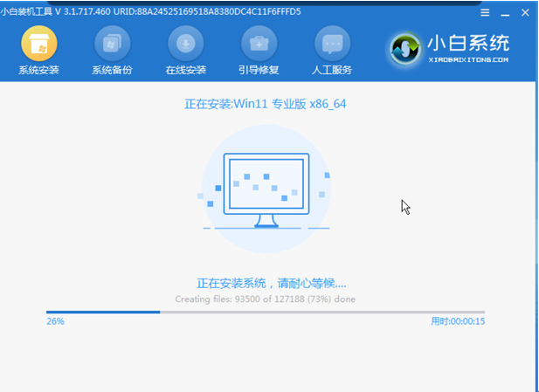
Task: Click the 用时:00:00:15 elapsed time text
Action: click(458, 321)
